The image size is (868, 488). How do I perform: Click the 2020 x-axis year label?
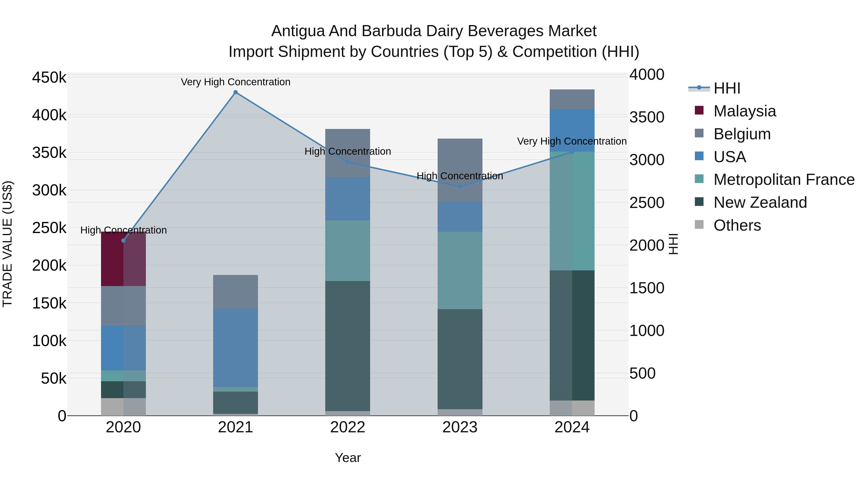(x=123, y=427)
